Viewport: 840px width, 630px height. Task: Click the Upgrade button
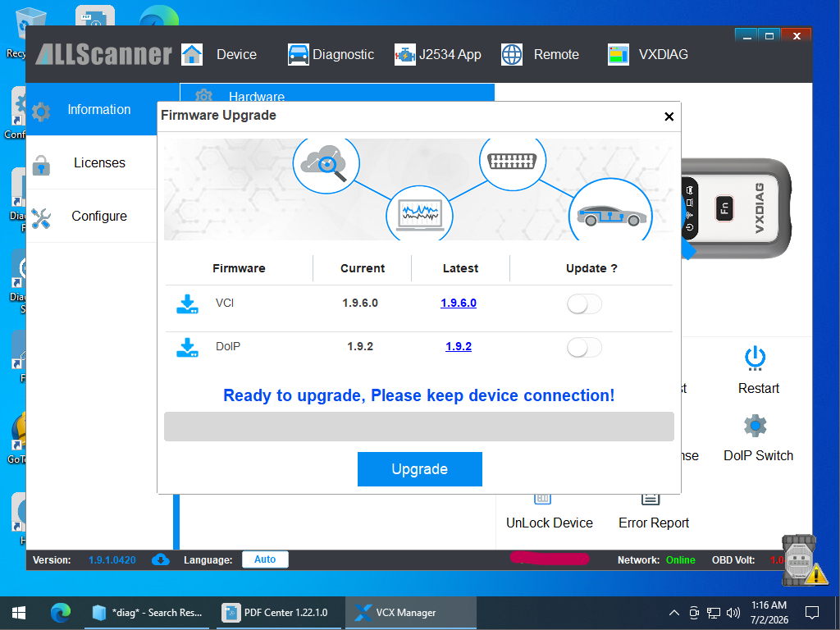tap(419, 468)
